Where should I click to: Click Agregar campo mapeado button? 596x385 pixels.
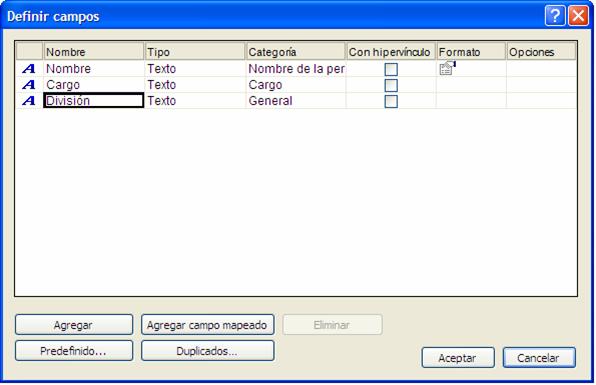pyautogui.click(x=208, y=325)
